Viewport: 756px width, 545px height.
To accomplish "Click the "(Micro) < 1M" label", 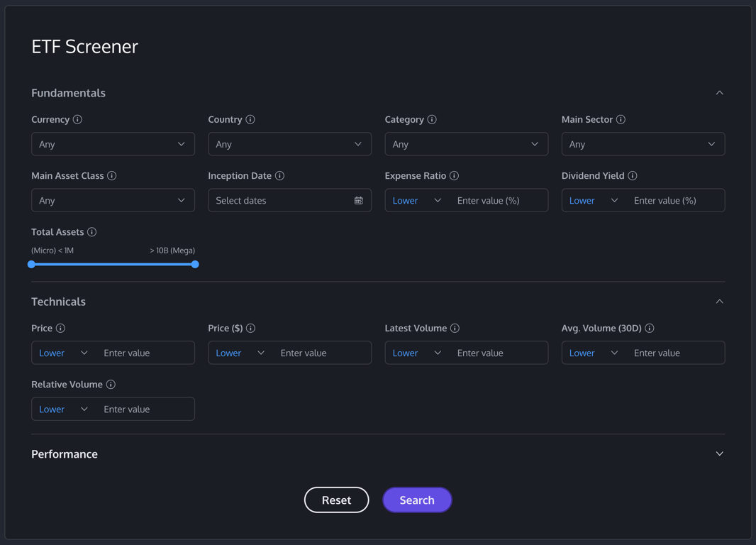I will (52, 251).
